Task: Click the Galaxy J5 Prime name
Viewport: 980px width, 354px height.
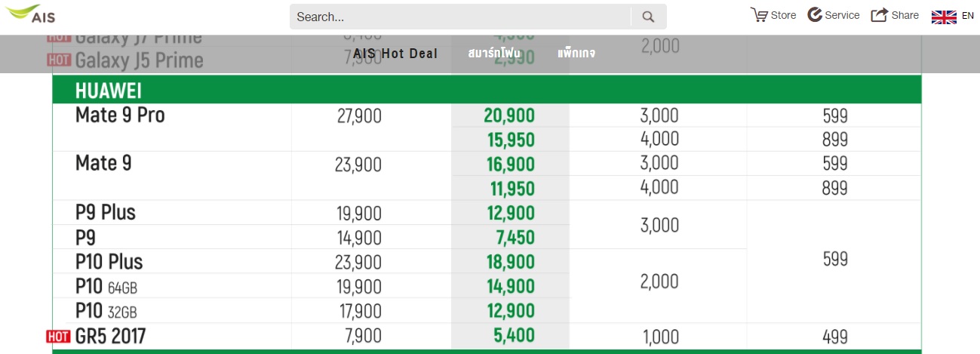Action: (x=140, y=60)
